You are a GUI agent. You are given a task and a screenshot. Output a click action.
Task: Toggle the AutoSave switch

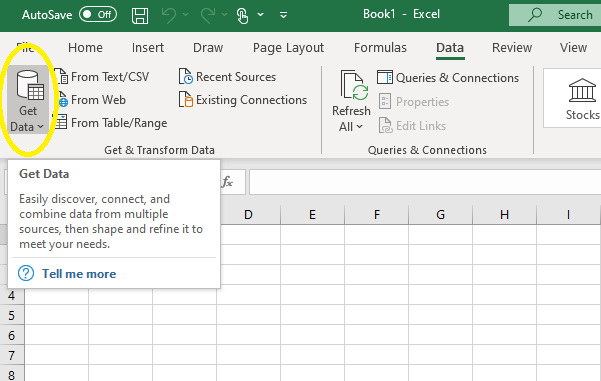(98, 15)
